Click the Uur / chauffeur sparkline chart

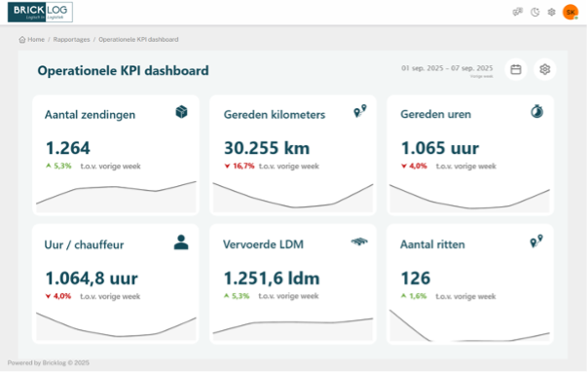coord(116,326)
